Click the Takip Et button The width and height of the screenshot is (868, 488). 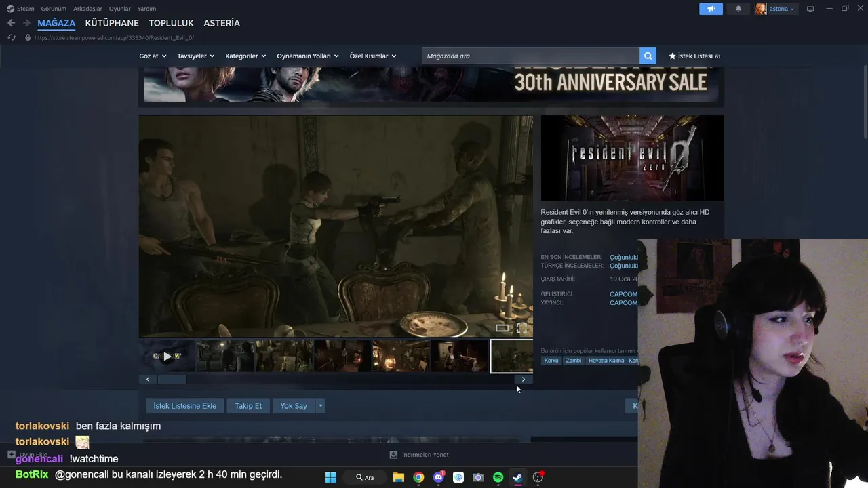pos(248,406)
